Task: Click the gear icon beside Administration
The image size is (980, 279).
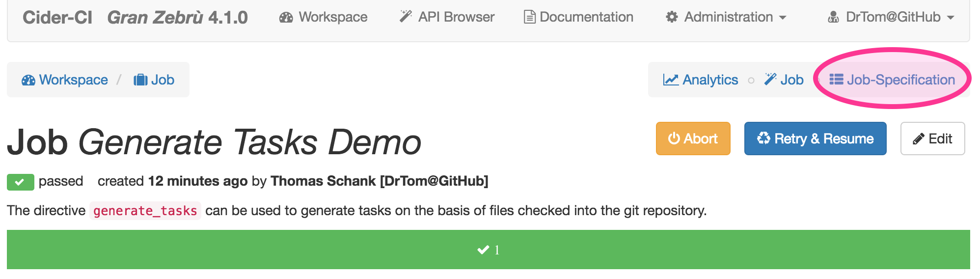Action: pyautogui.click(x=672, y=17)
